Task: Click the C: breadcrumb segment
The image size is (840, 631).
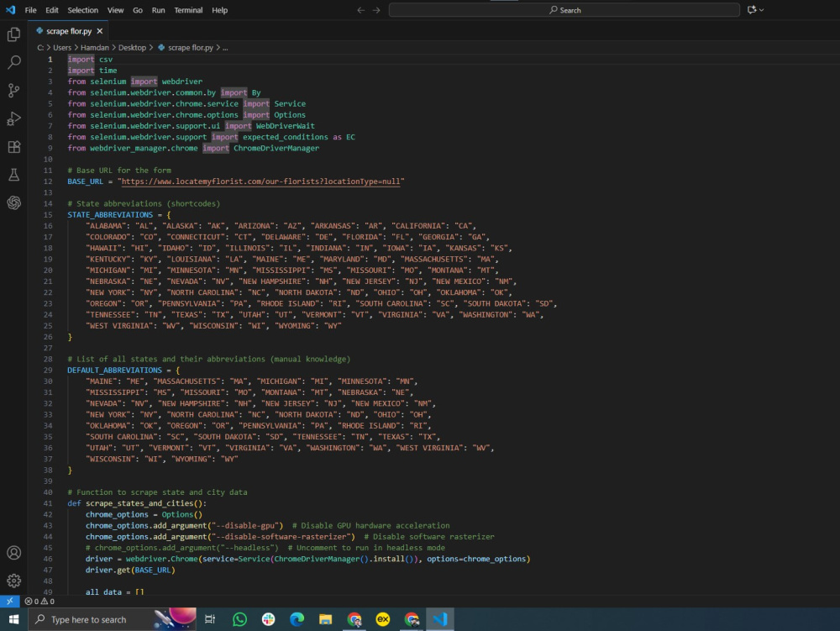Action: [40, 48]
